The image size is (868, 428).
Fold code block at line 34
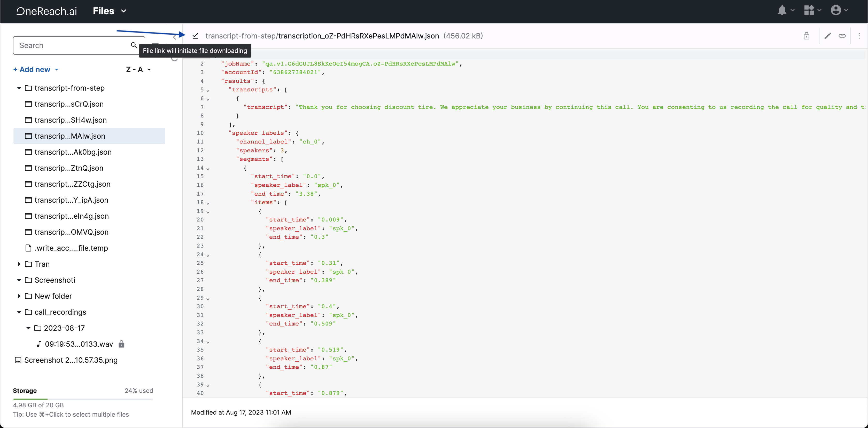click(x=208, y=342)
